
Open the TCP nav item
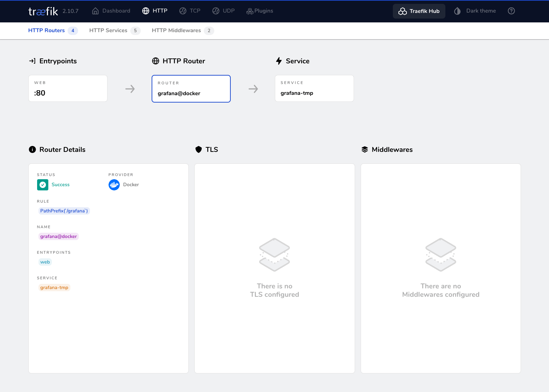point(190,11)
